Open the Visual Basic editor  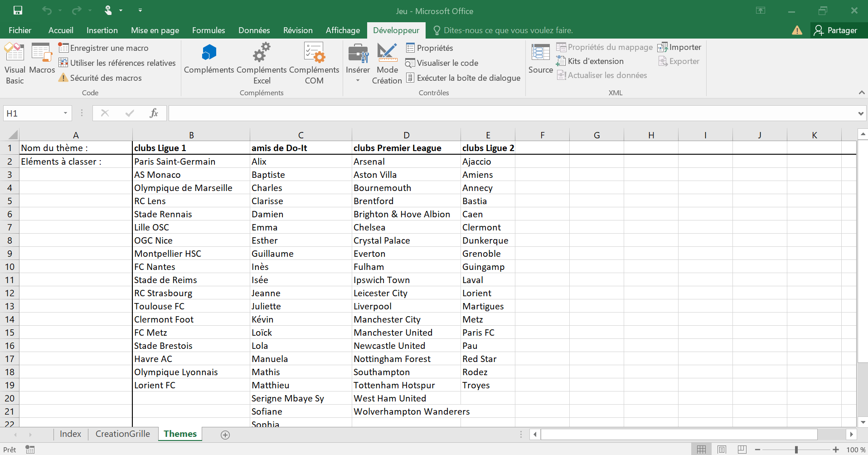coord(15,64)
